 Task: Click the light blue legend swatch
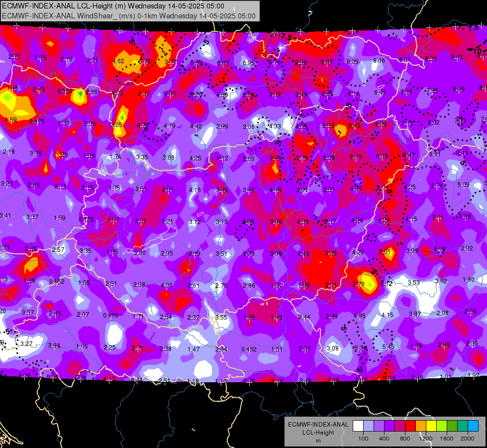click(369, 426)
